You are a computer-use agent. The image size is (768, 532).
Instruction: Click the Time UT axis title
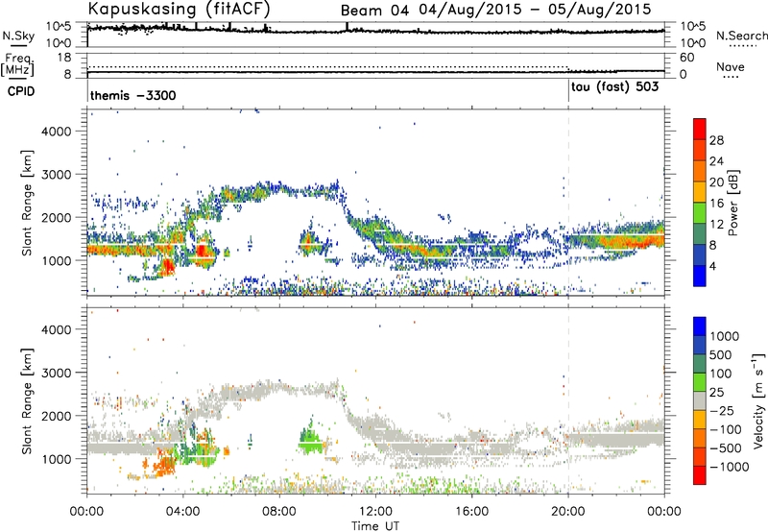(375, 526)
